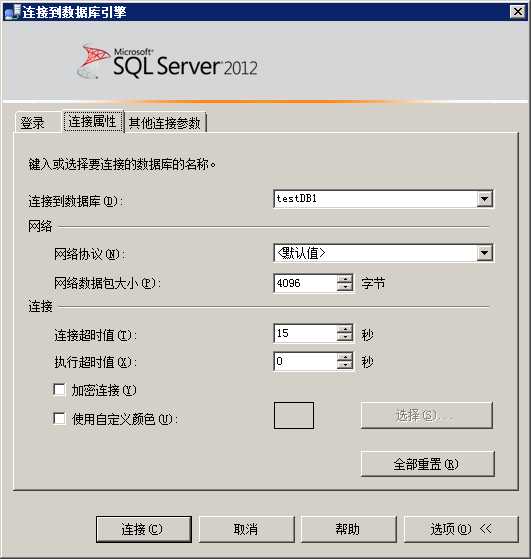Click the 连接 button to connect
The width and height of the screenshot is (531, 559).
[x=144, y=529]
